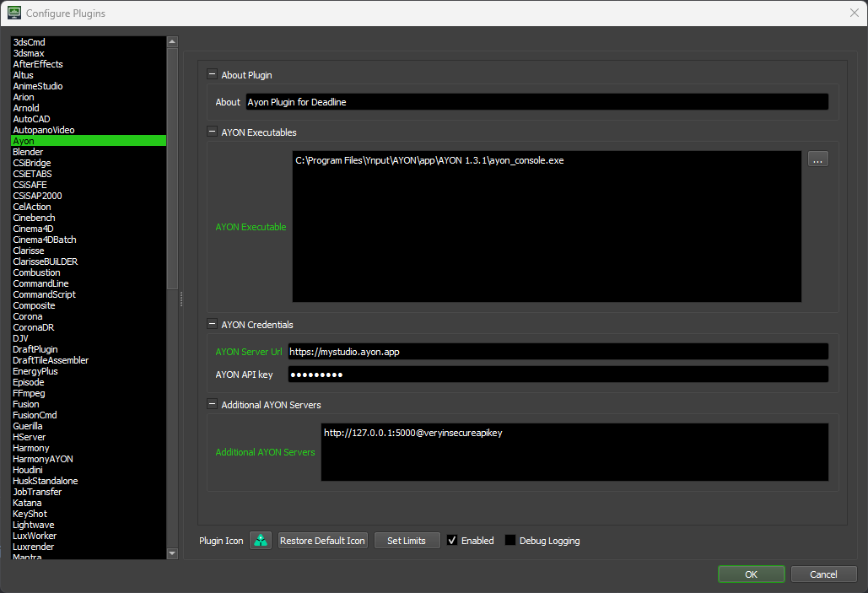Select the highlighted Ayon plugin entry
The width and height of the screenshot is (868, 593).
point(89,141)
